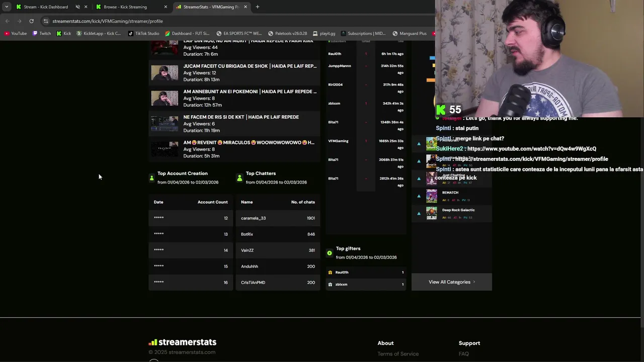The width and height of the screenshot is (644, 362).
Task: Expand the Just Chatting category arrow
Action: click(x=419, y=178)
